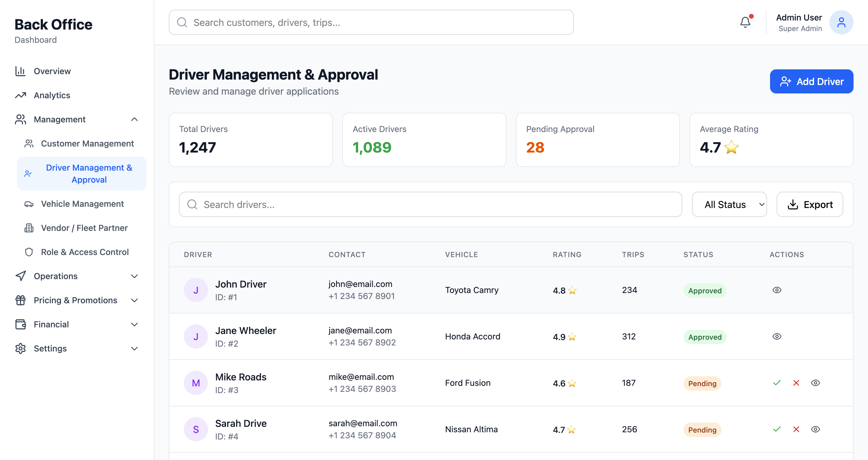Click the Average Rating star icon
868x460 pixels.
[x=731, y=147]
